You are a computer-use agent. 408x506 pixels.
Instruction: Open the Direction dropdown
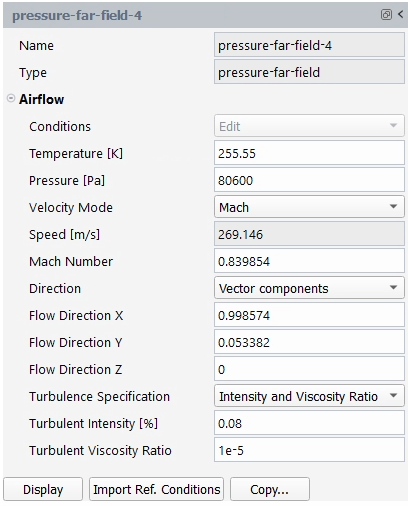tap(309, 288)
